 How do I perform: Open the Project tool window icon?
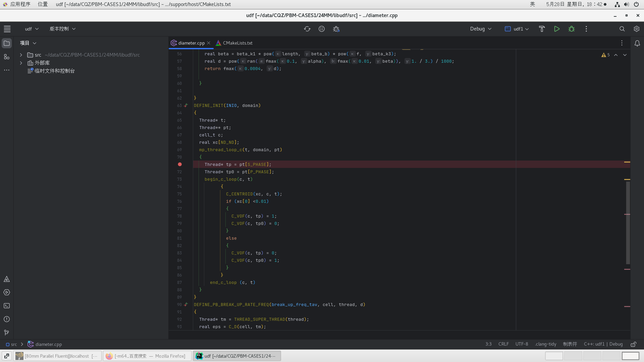point(7,43)
